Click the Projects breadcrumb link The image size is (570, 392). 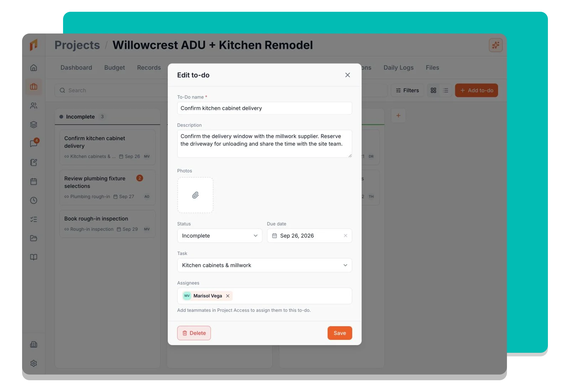pos(77,45)
